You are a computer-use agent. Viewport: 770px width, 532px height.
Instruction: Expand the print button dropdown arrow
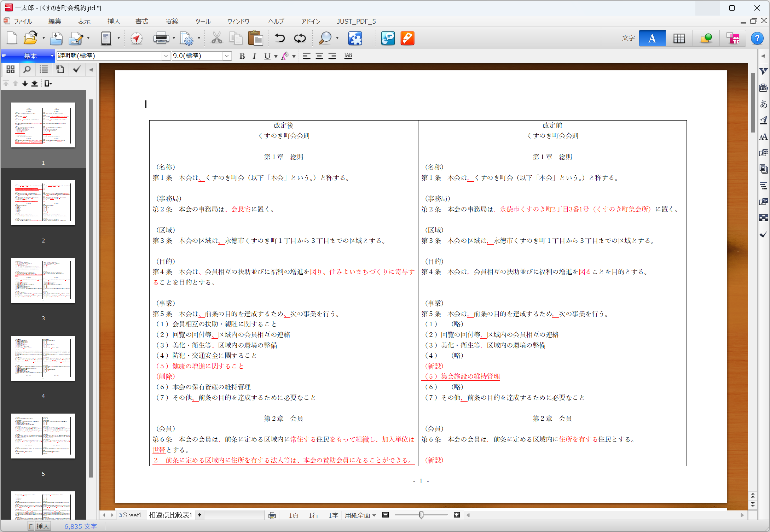pos(174,38)
